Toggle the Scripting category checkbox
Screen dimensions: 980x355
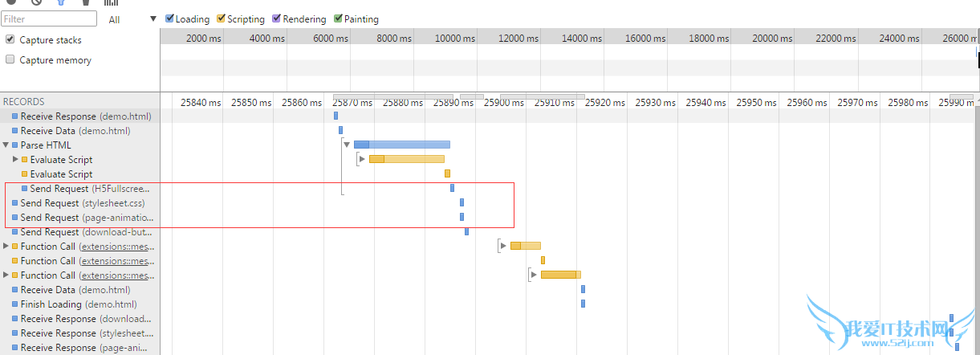pyautogui.click(x=222, y=18)
